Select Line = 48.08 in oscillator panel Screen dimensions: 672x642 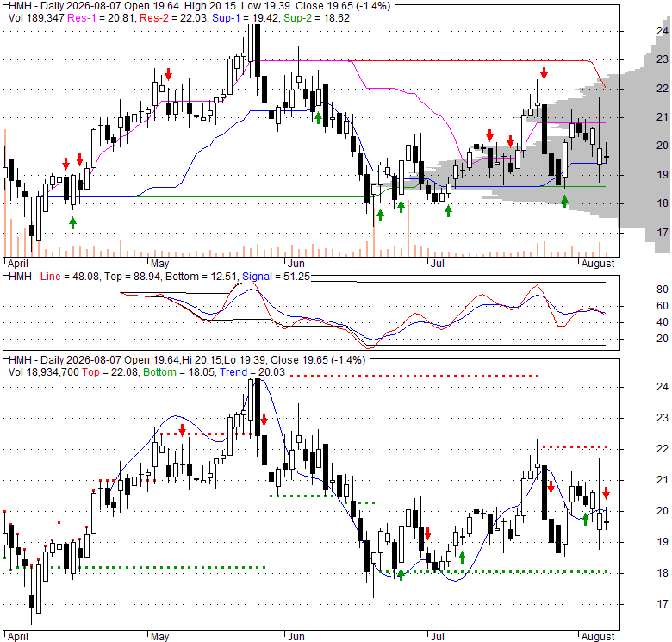click(x=70, y=277)
